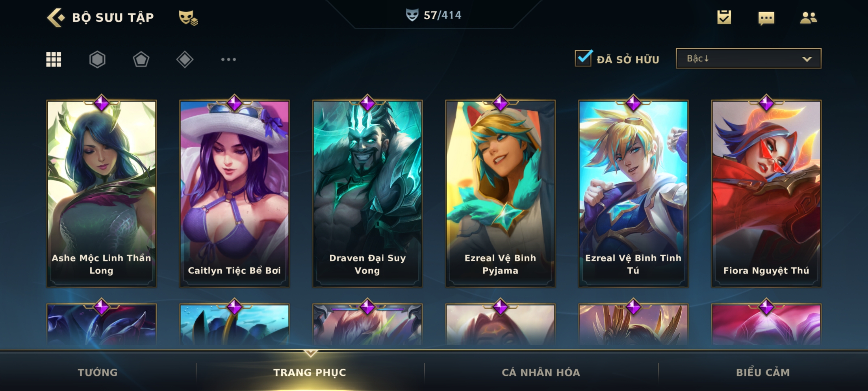Filter skins by the pentagon tier icon
Screen dimensions: 868x391
pos(141,59)
